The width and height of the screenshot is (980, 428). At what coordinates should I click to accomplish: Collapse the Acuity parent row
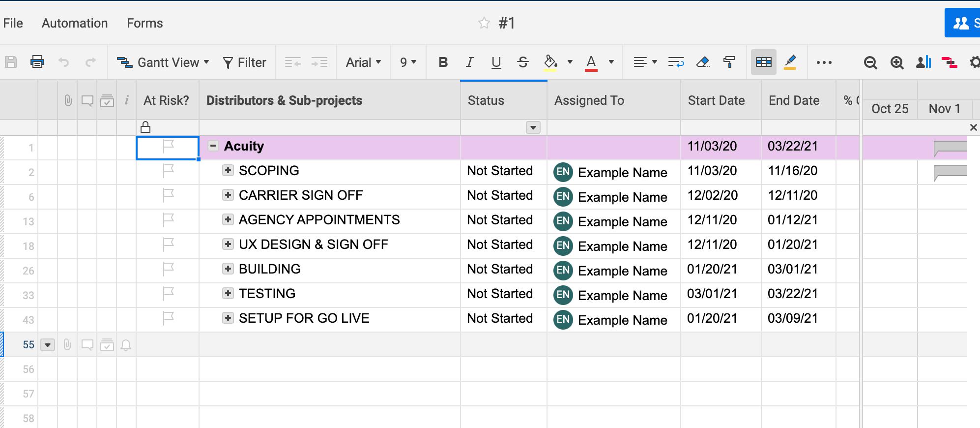pos(213,146)
